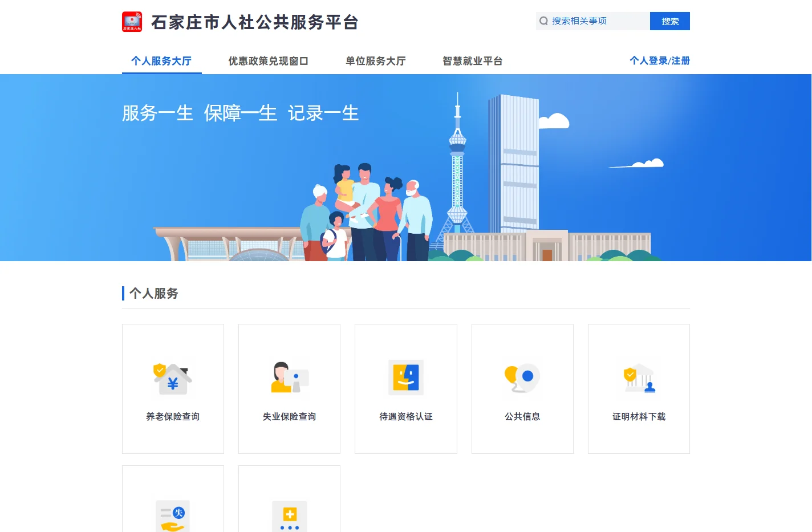Click 待遇资格认证 label text
812x532 pixels.
406,417
